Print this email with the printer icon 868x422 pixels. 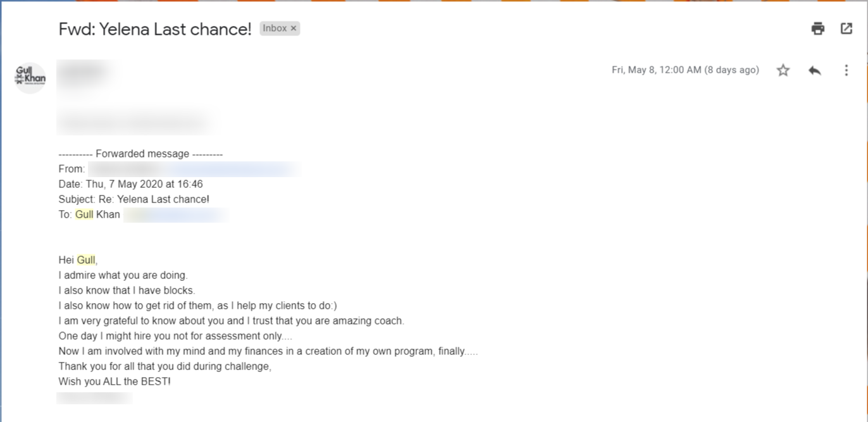[x=818, y=28]
